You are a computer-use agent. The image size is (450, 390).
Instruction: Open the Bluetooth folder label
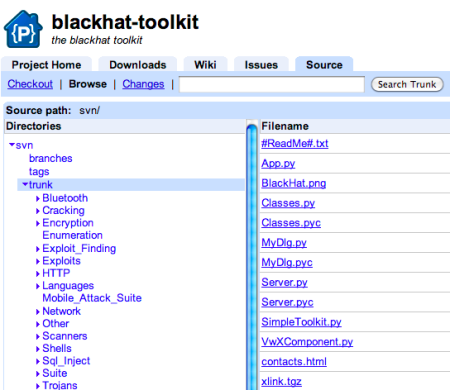65,198
